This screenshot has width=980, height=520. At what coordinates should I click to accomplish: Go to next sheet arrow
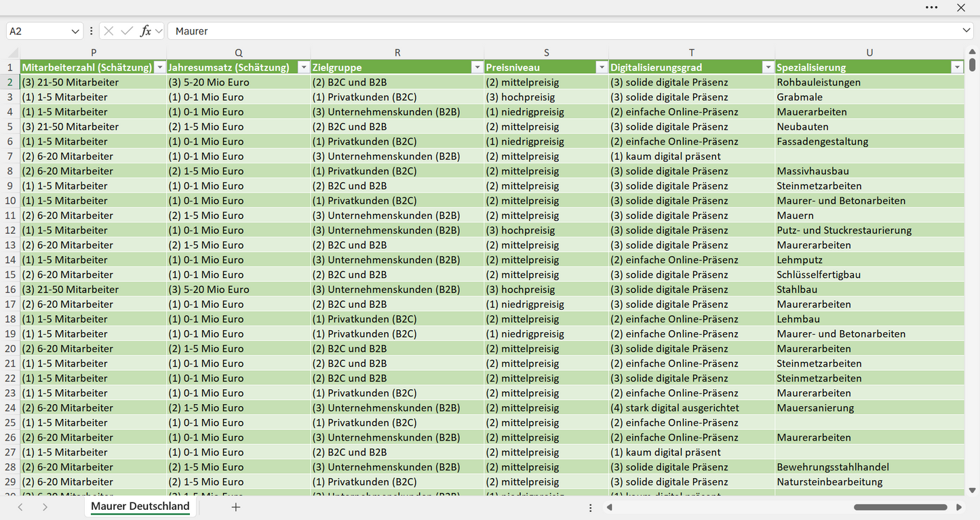45,507
